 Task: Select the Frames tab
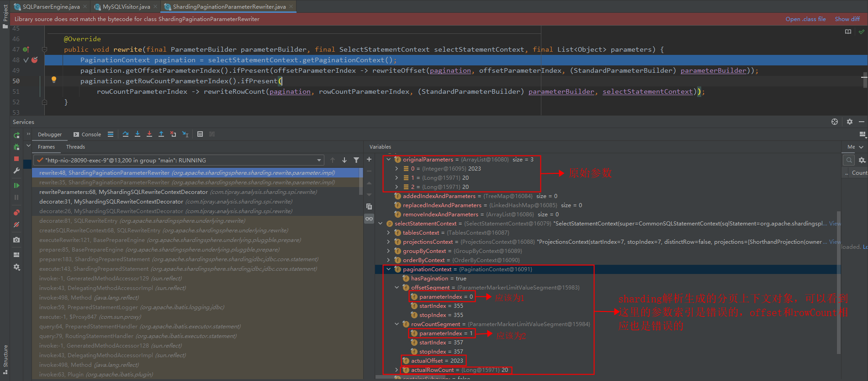(46, 147)
